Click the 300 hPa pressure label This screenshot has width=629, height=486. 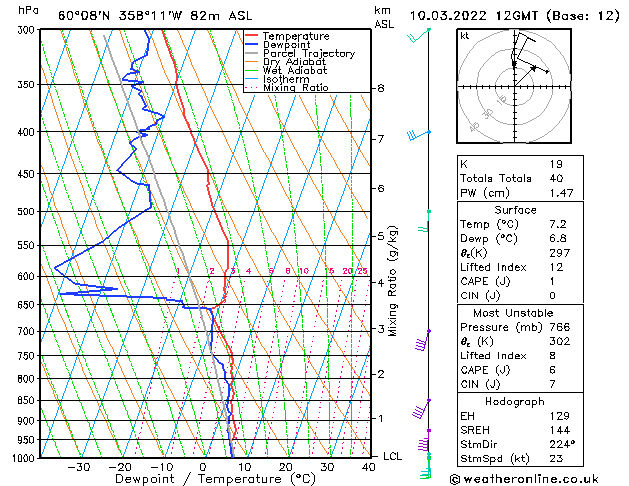coord(28,30)
